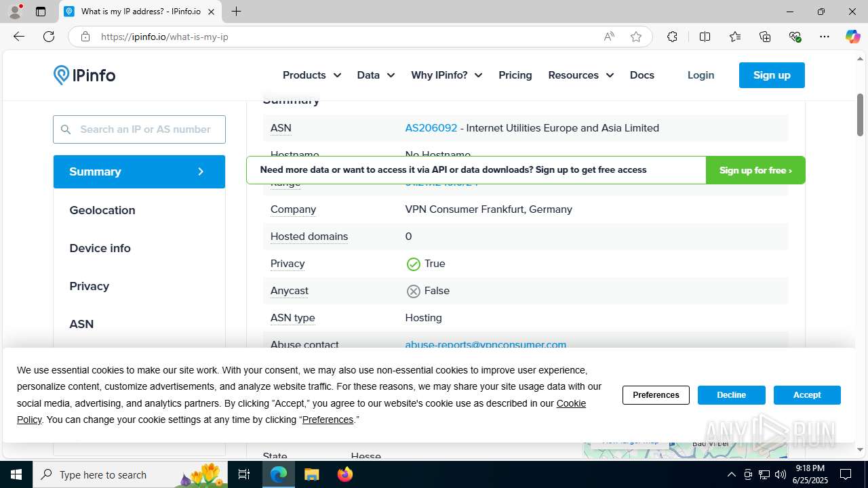Click VPN Consumer Frankfurt, Germany text

point(489,209)
